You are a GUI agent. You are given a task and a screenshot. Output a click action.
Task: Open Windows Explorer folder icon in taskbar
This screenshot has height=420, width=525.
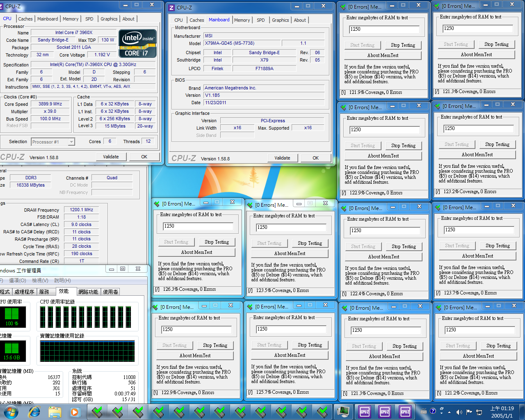point(55,412)
